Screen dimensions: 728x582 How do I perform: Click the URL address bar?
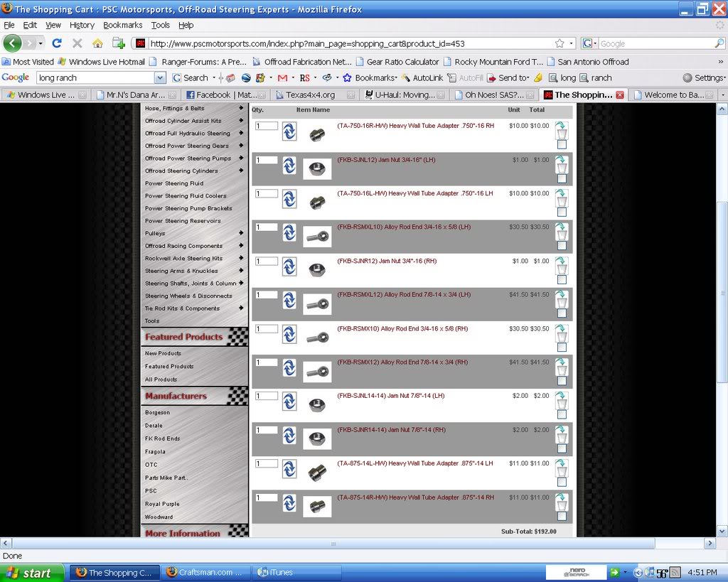click(x=350, y=43)
